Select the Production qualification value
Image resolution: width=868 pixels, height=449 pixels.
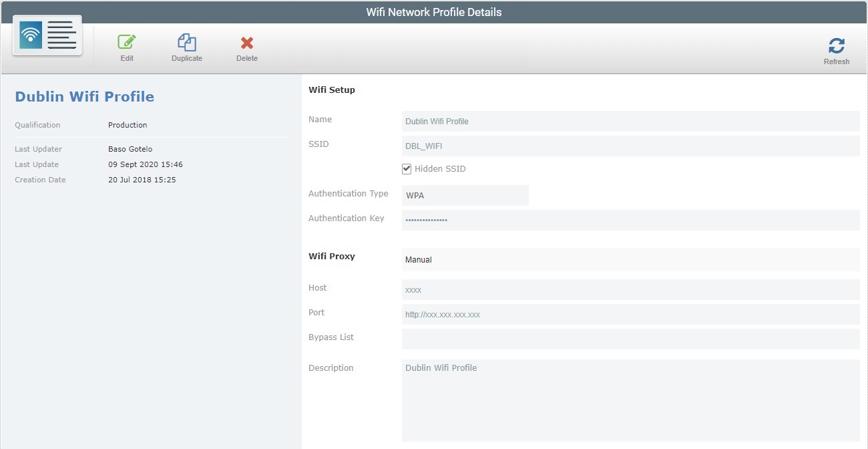(x=126, y=124)
